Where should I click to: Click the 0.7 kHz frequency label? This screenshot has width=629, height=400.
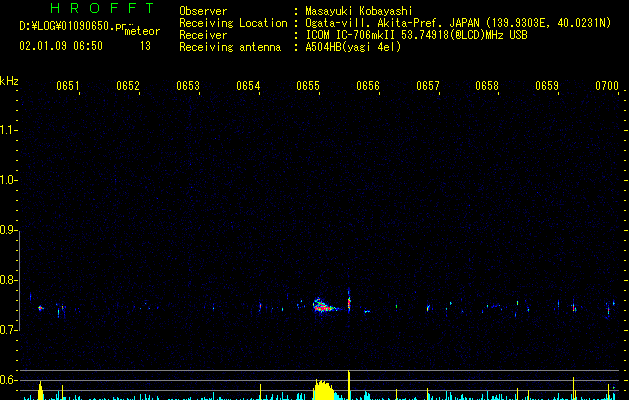click(x=8, y=330)
